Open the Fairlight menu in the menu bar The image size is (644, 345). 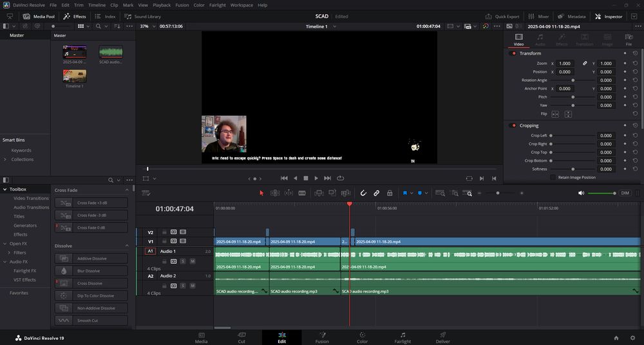tap(217, 5)
